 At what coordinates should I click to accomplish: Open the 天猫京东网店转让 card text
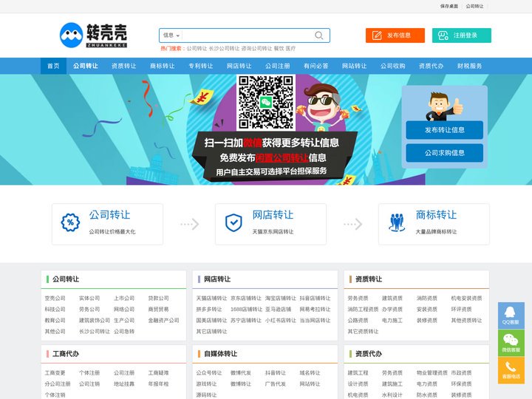click(273, 232)
